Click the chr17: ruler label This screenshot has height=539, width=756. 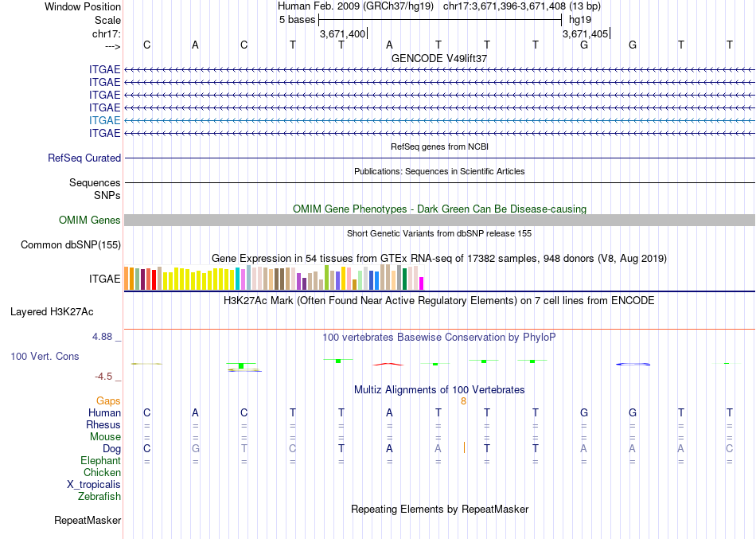tap(107, 33)
